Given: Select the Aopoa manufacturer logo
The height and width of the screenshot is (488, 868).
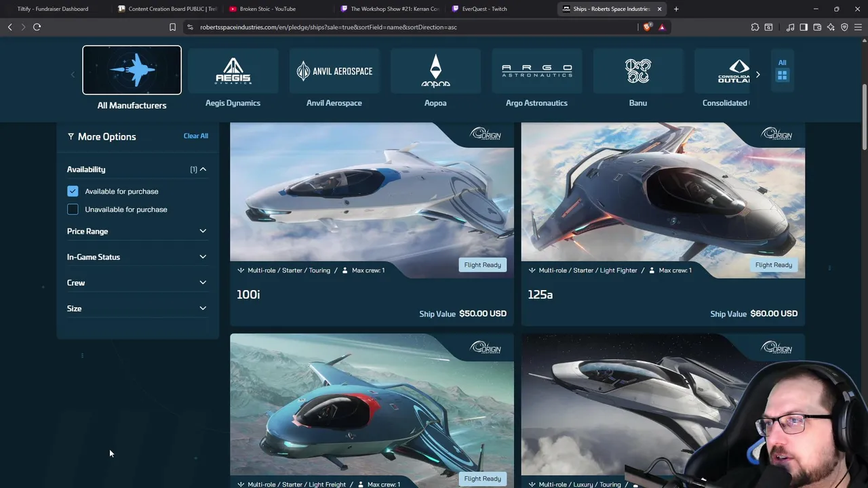Looking at the screenshot, I should click(x=435, y=70).
